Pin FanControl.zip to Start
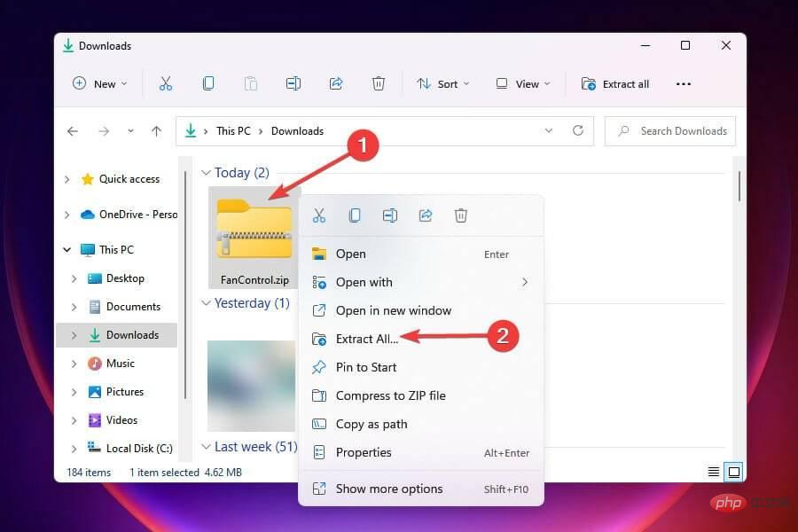 pyautogui.click(x=367, y=367)
